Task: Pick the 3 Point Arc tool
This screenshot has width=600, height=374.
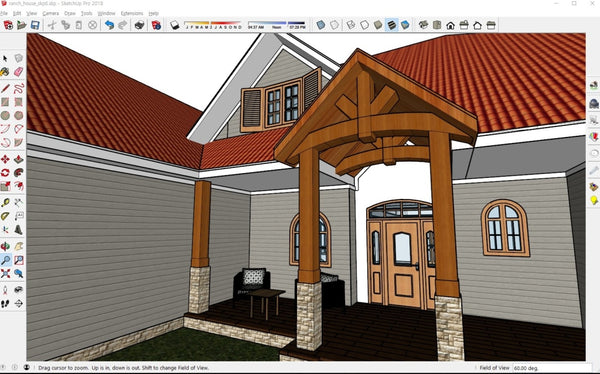Action: point(5,142)
